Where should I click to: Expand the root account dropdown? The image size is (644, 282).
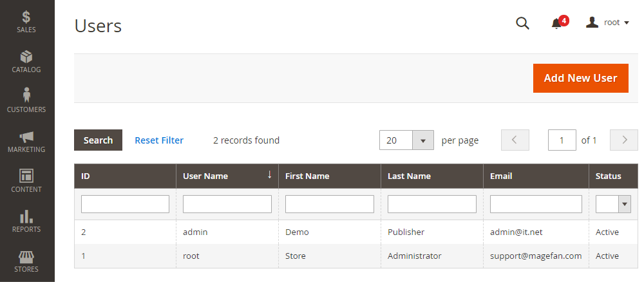click(x=607, y=23)
